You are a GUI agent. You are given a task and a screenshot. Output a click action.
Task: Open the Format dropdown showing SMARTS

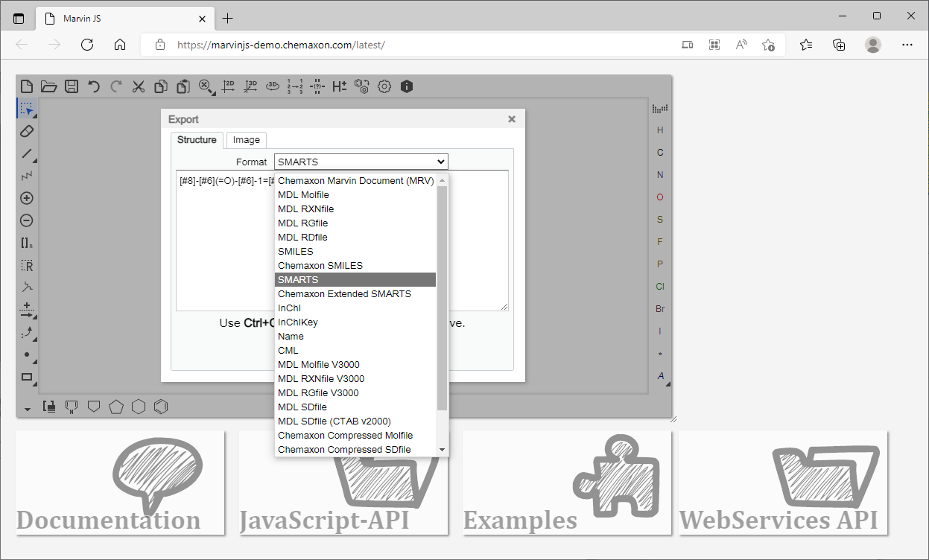(361, 162)
